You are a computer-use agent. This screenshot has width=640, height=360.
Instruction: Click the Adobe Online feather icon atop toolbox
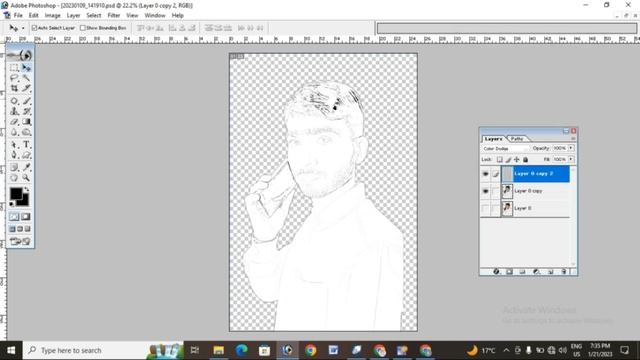coord(20,55)
